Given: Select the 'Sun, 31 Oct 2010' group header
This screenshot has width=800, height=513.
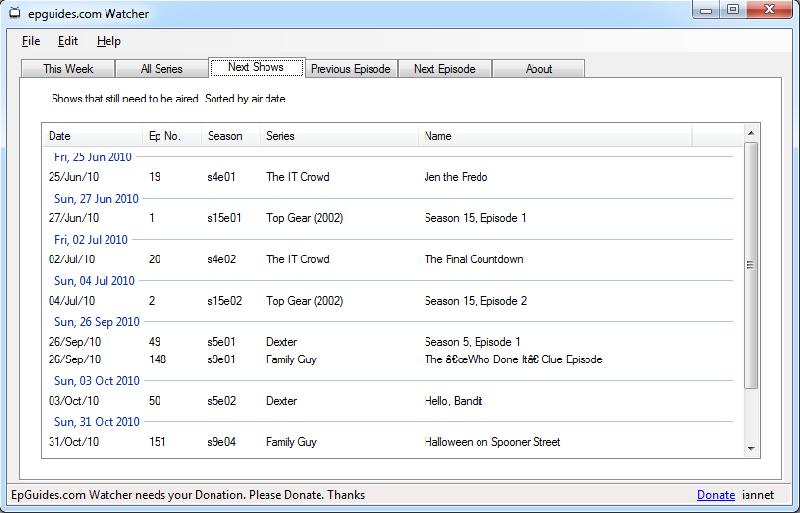Looking at the screenshot, I should tap(96, 422).
